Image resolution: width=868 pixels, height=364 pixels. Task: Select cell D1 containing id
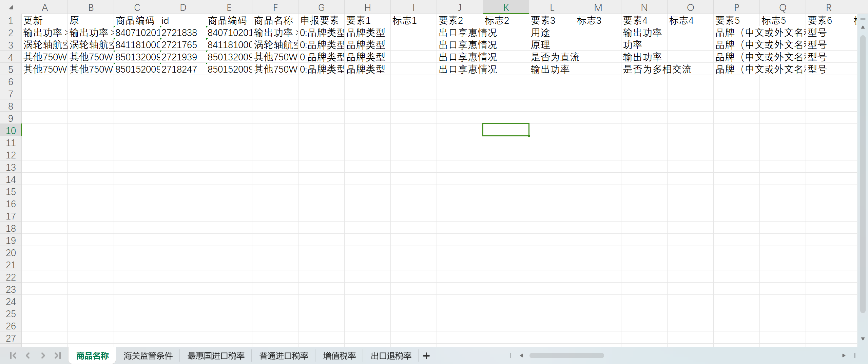(183, 20)
